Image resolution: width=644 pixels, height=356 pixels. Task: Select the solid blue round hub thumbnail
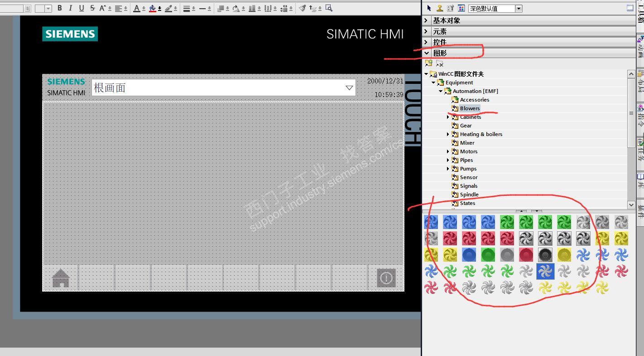[469, 255]
